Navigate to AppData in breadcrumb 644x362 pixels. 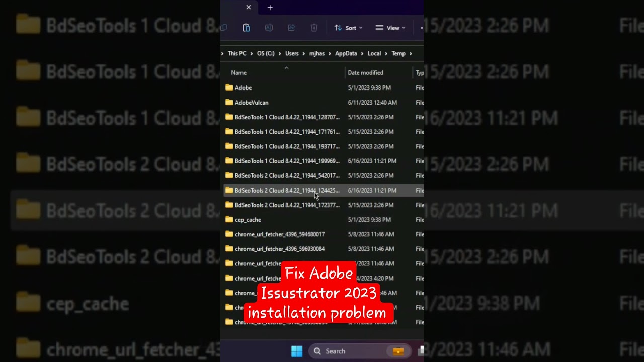[346, 53]
